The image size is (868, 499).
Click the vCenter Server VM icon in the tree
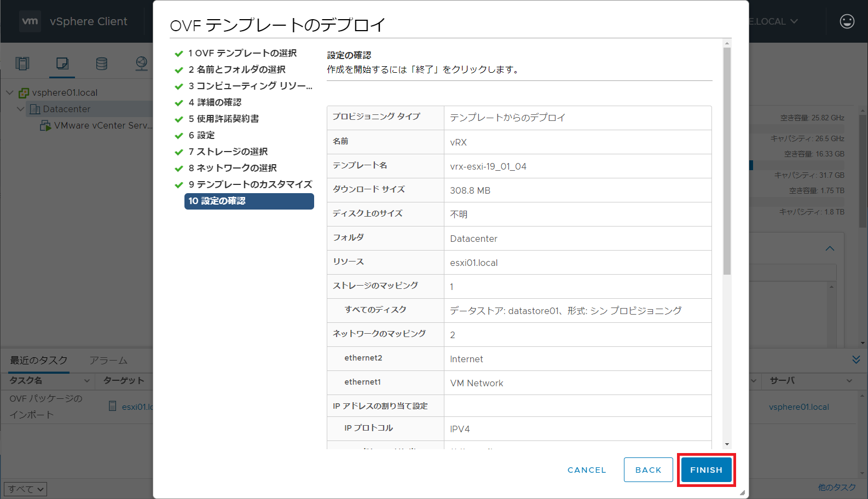click(45, 125)
